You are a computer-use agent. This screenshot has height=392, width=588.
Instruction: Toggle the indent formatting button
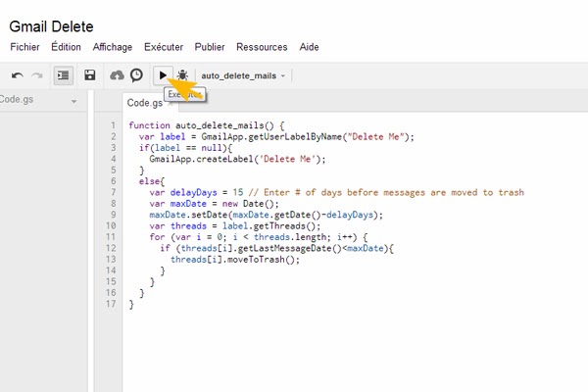pos(63,74)
